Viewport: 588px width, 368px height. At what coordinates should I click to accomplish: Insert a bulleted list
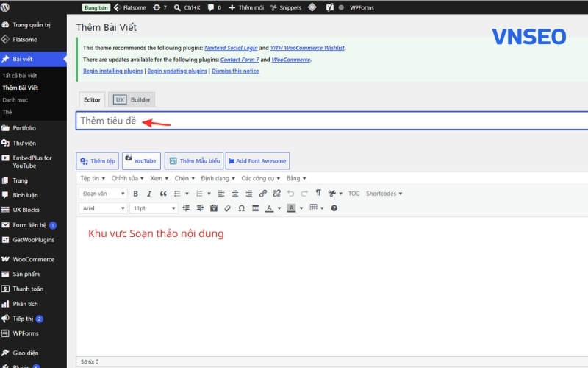point(177,194)
